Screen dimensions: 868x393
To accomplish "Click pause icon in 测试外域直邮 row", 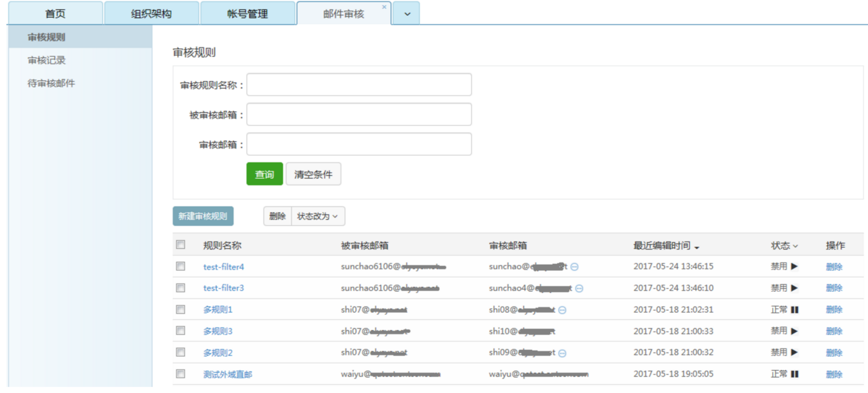I will click(x=794, y=374).
